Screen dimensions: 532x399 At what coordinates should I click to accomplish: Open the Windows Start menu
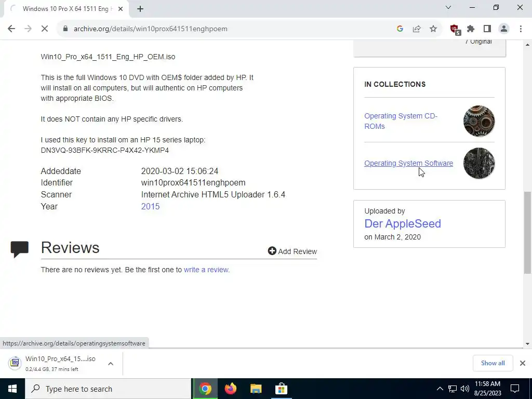12,389
